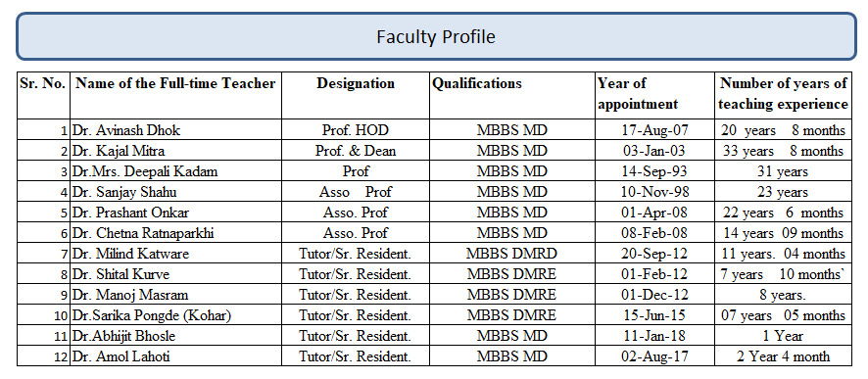Click the 01-Dec-12 date cell
The image size is (868, 379).
(x=654, y=295)
